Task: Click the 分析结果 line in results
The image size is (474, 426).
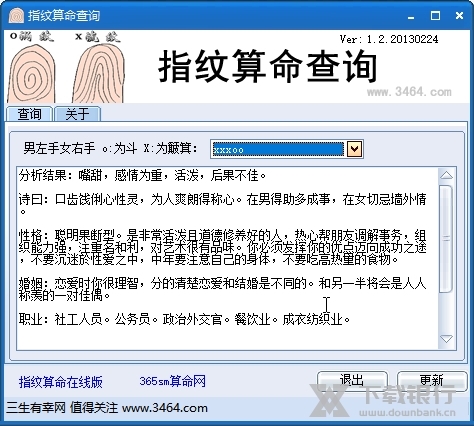Action: [142, 175]
